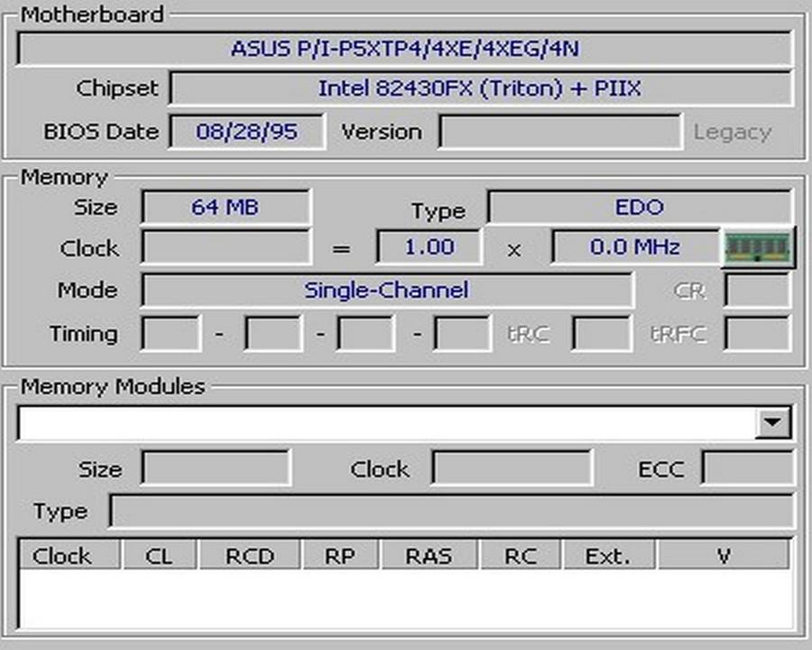The image size is (812, 650).
Task: Click the 1.00 clock multiplier field
Action: (429, 247)
